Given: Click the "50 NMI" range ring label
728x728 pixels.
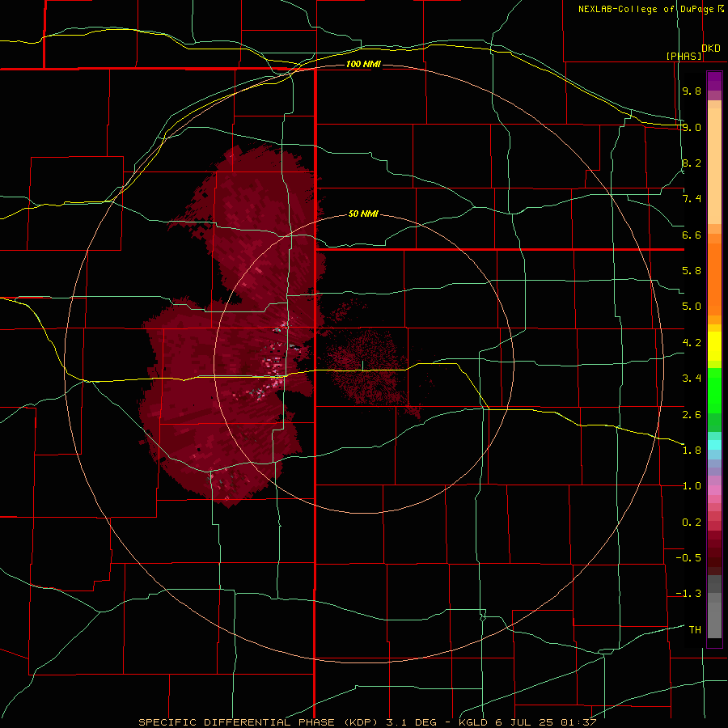Looking at the screenshot, I should 363,214.
